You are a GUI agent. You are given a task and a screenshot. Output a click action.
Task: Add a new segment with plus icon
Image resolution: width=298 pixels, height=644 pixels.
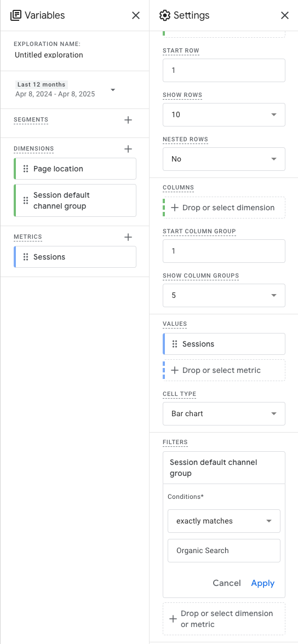(128, 120)
